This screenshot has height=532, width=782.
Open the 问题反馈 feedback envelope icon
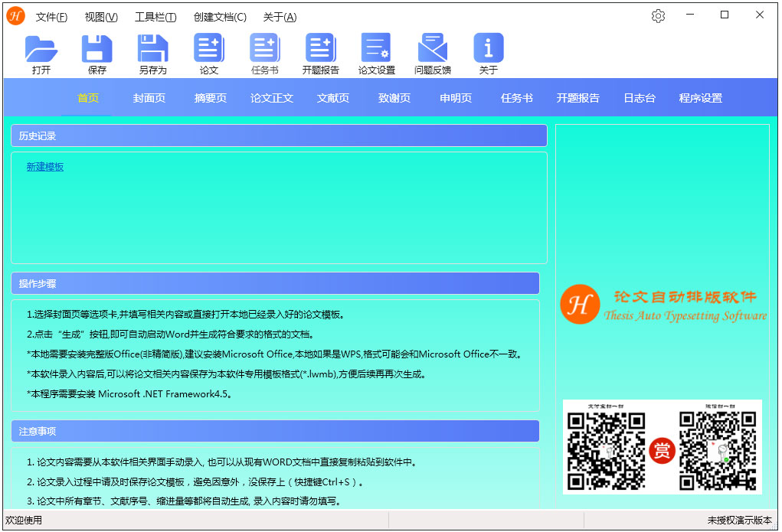tap(432, 49)
